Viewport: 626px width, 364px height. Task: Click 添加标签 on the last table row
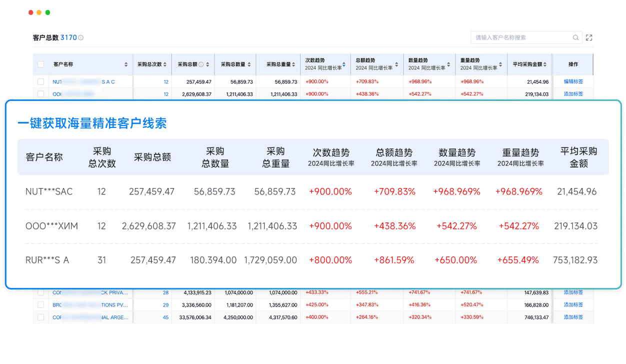coord(574,316)
